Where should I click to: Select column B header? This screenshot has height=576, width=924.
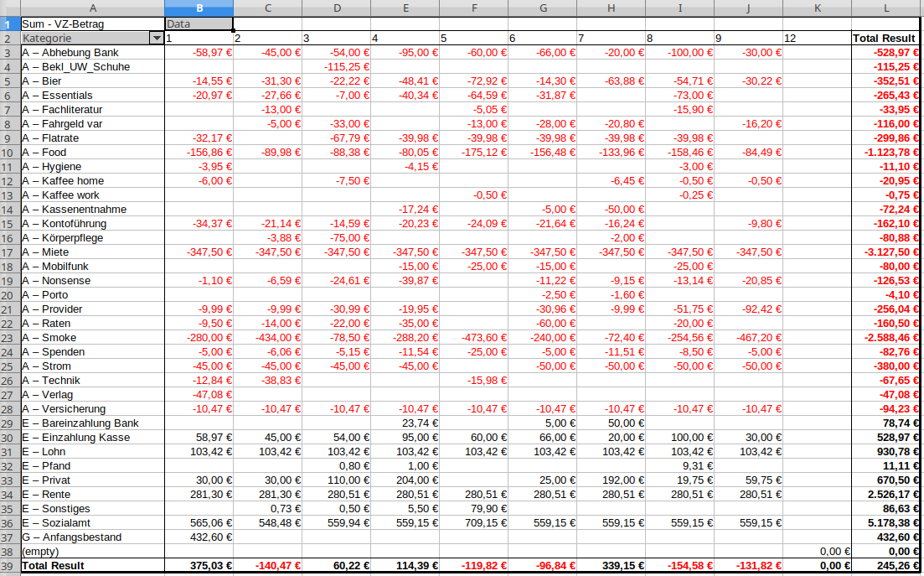[199, 8]
